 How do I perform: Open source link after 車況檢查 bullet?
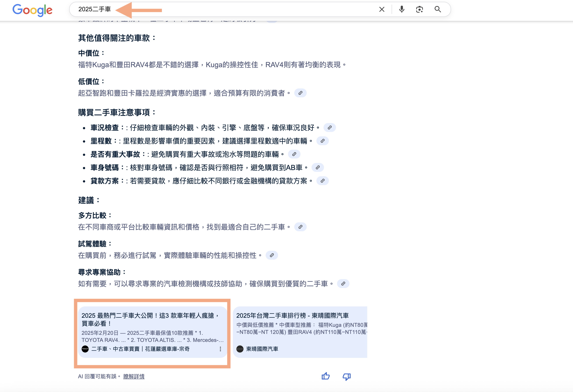(329, 127)
